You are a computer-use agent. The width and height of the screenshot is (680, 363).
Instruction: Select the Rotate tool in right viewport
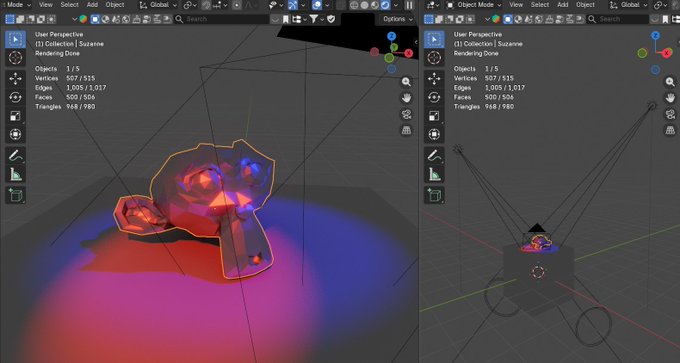(x=434, y=97)
